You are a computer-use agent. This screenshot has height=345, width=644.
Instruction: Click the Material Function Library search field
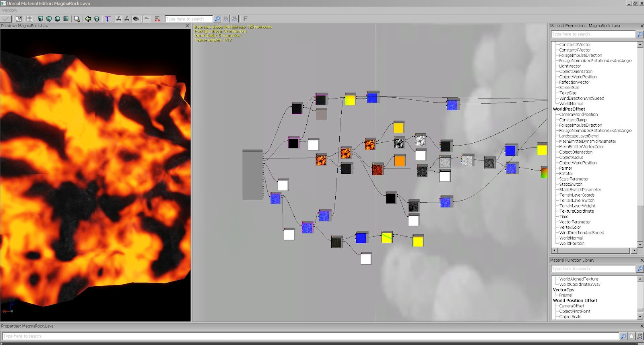[593, 269]
